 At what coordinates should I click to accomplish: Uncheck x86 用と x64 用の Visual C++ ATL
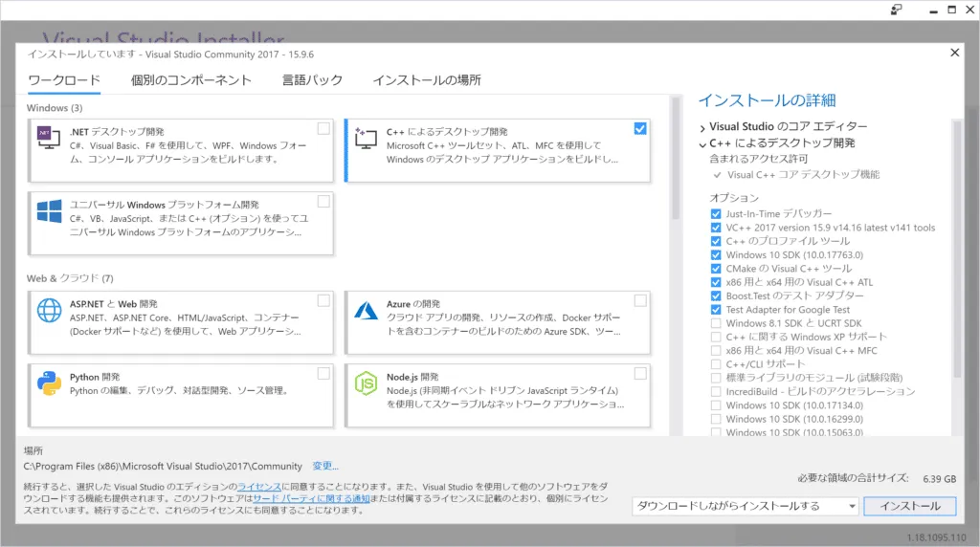(716, 282)
